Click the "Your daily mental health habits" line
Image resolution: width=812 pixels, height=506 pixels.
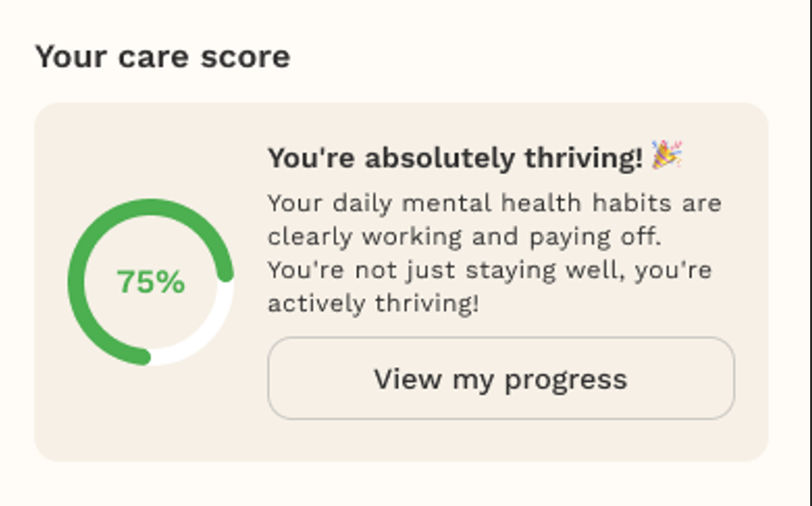494,202
